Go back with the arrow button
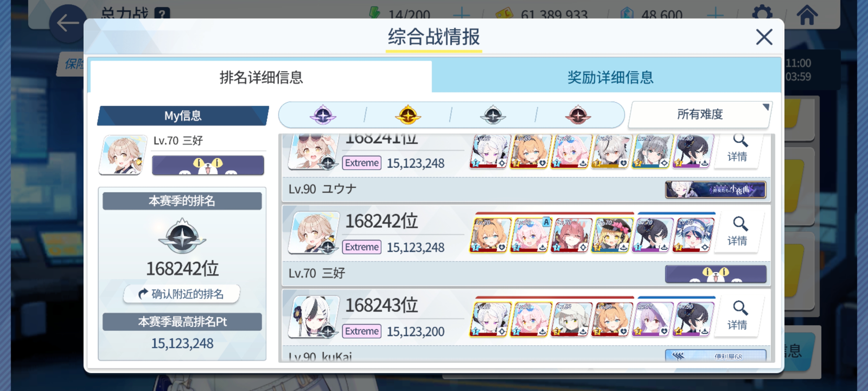 (x=68, y=23)
